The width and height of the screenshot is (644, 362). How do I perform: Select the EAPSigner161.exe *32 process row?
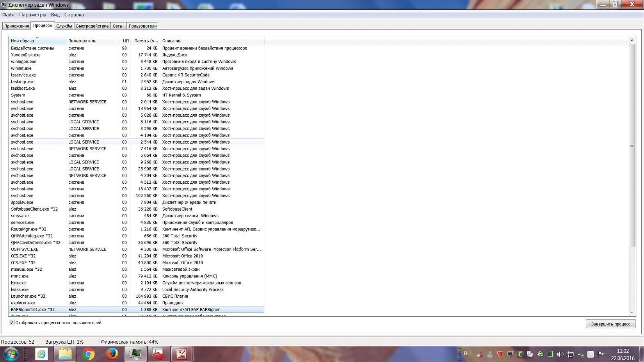point(137,310)
